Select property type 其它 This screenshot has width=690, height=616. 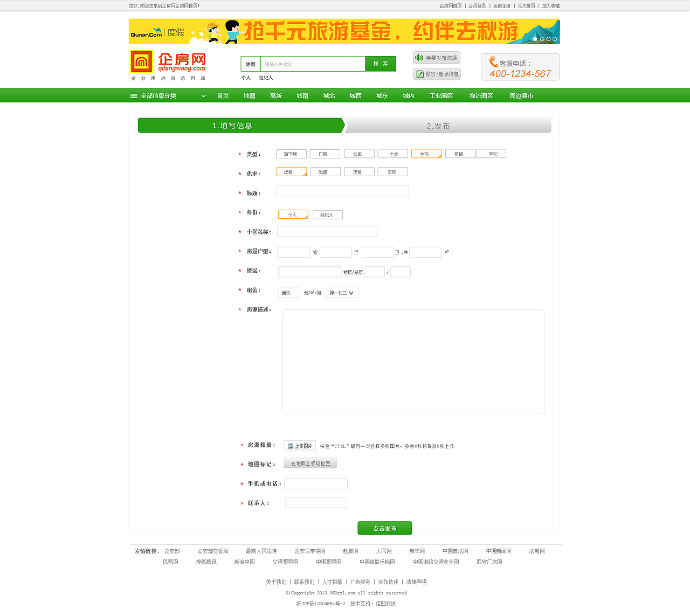[491, 154]
